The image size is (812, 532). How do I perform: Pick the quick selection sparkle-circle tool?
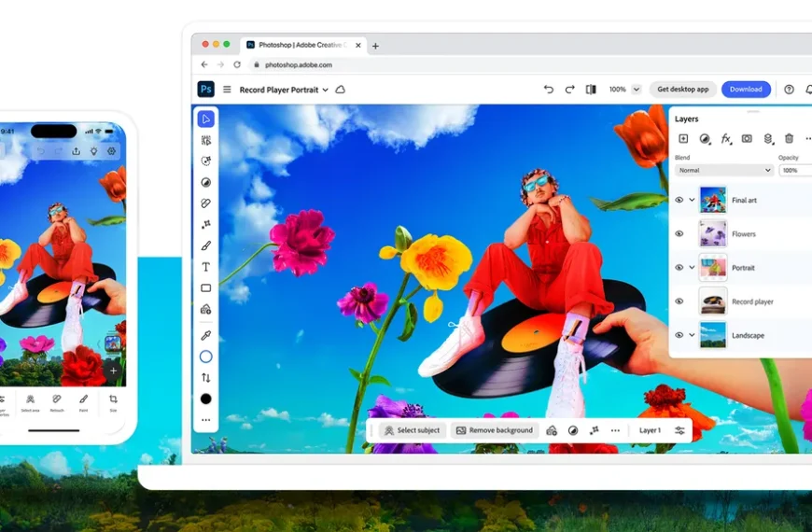(205, 161)
